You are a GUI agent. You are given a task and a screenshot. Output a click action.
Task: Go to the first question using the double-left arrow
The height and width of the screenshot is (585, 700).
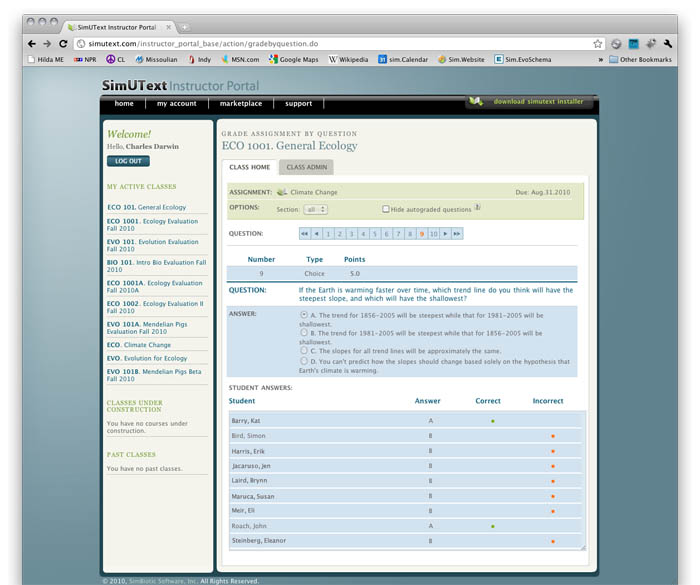304,233
